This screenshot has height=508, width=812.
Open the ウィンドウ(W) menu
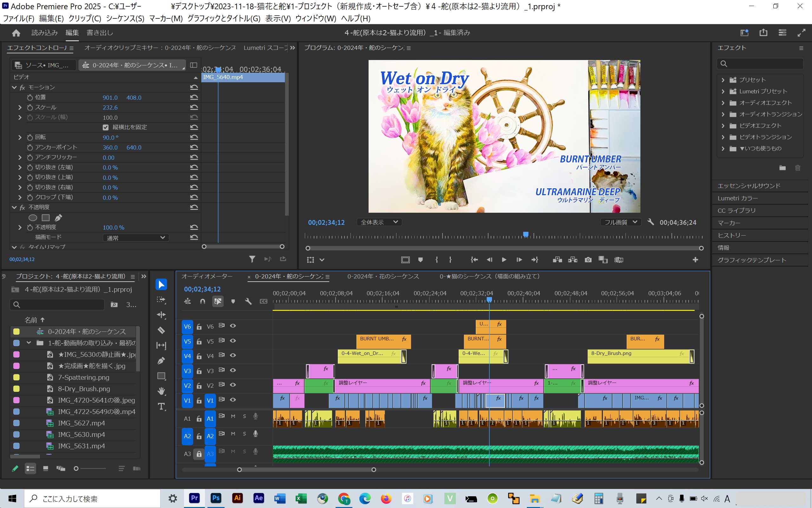coord(316,18)
